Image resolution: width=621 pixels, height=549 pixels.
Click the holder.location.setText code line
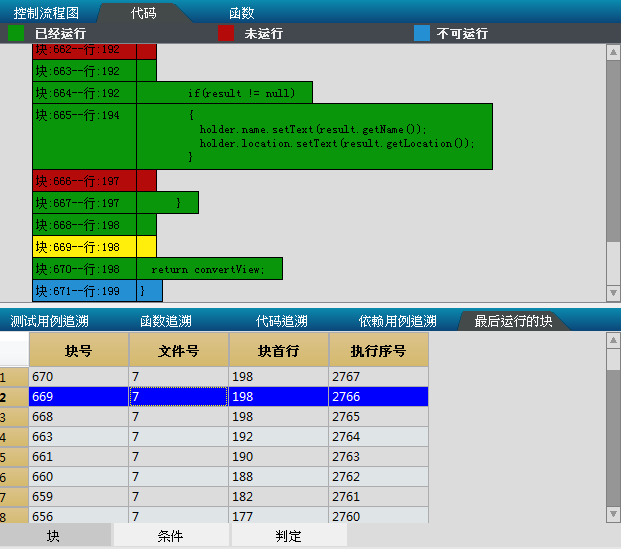[337, 143]
